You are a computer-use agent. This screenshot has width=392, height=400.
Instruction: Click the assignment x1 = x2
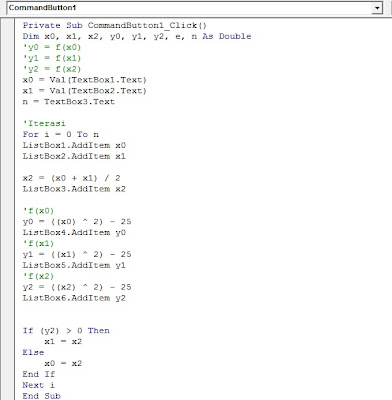click(63, 342)
